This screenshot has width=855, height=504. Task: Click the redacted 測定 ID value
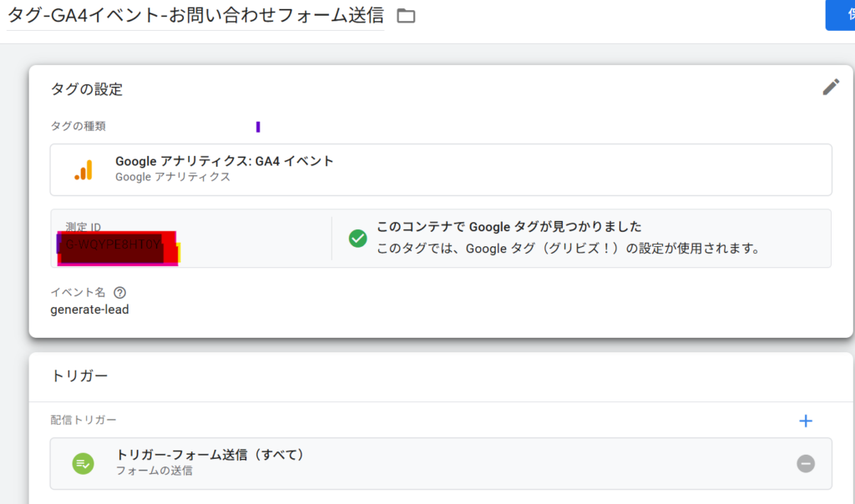pyautogui.click(x=116, y=248)
